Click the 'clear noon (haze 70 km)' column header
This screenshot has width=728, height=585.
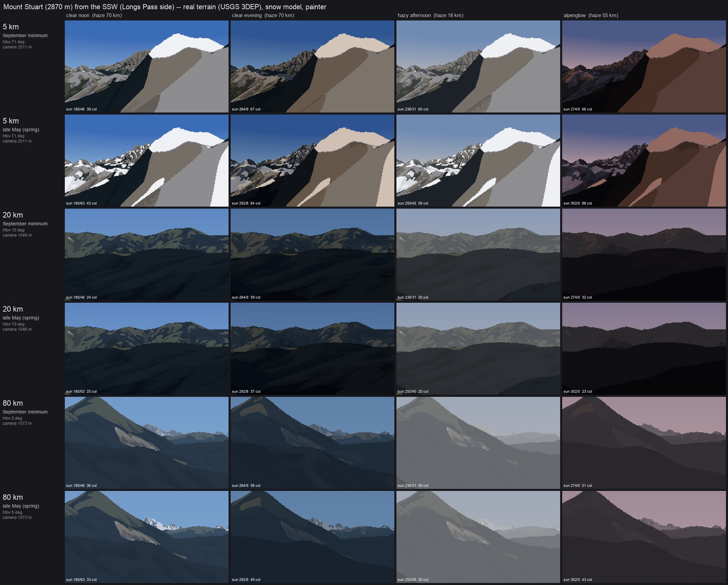(x=94, y=15)
